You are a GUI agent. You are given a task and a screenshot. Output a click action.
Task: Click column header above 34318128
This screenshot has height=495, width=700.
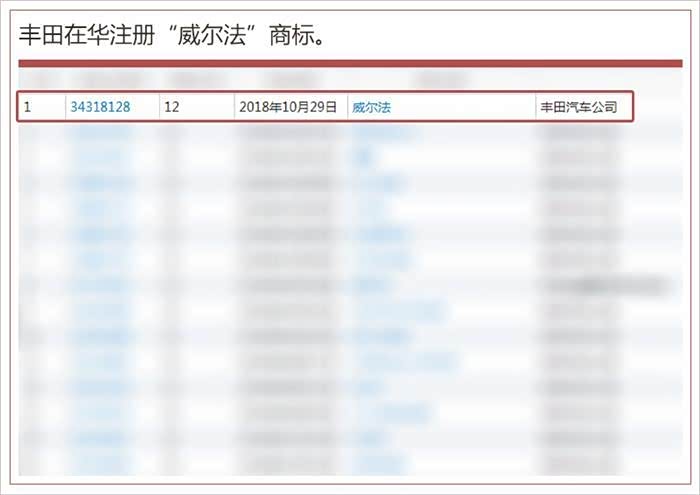click(x=104, y=80)
